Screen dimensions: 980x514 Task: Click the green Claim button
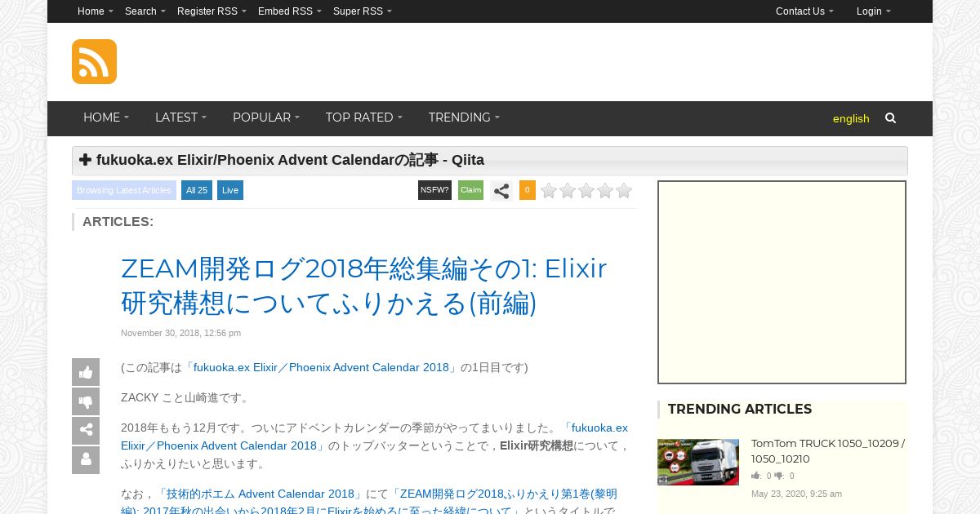click(470, 190)
